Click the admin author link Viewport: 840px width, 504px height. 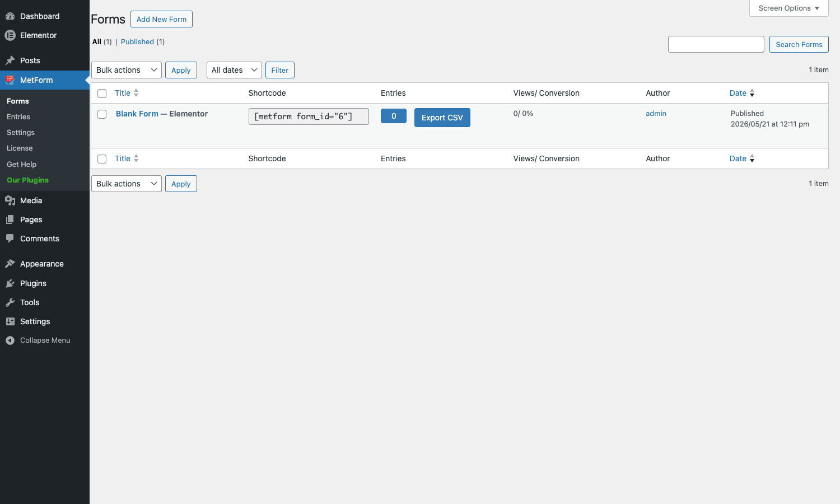(656, 113)
